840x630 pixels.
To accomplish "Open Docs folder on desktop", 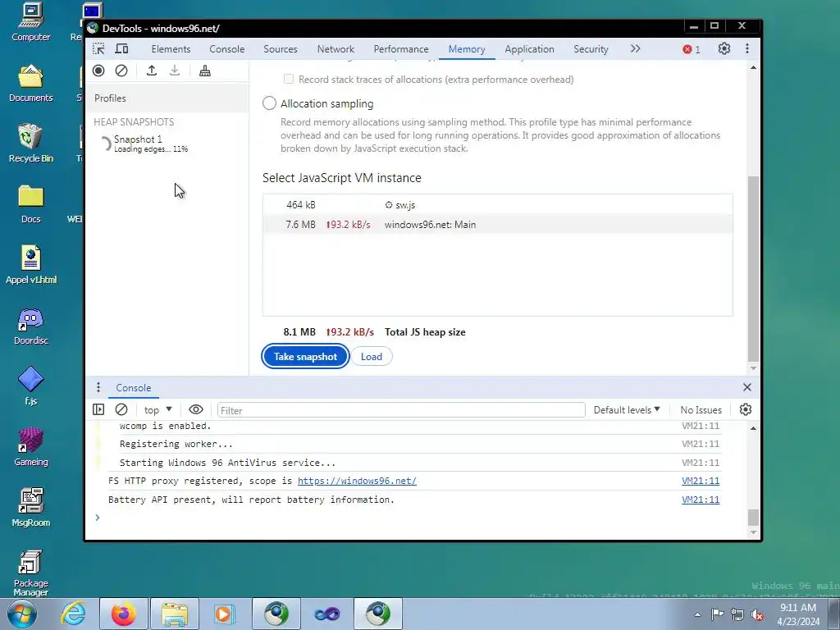I will click(31, 204).
